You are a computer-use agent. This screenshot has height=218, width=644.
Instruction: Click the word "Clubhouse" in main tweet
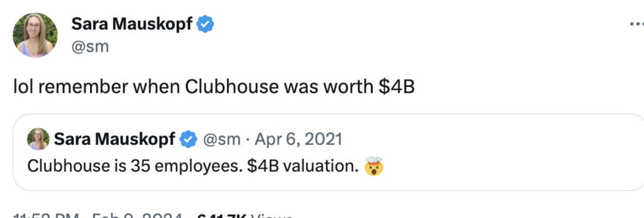(x=232, y=87)
